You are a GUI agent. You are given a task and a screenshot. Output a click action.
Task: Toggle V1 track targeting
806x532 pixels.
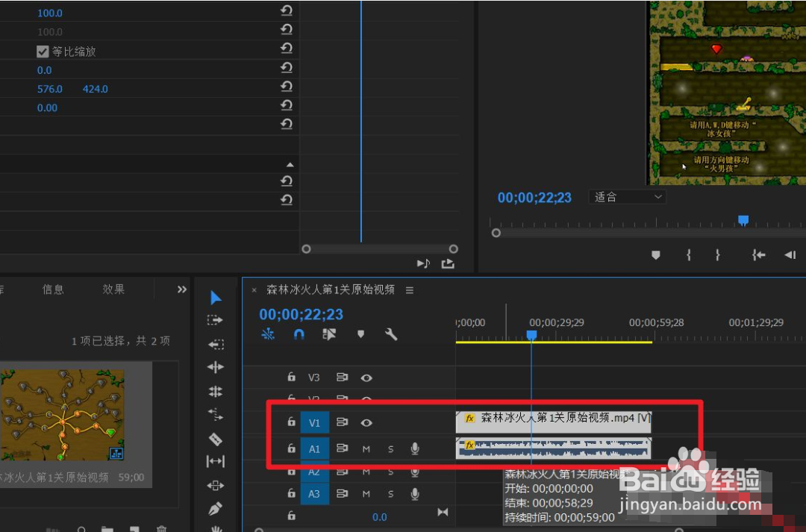pyautogui.click(x=315, y=423)
